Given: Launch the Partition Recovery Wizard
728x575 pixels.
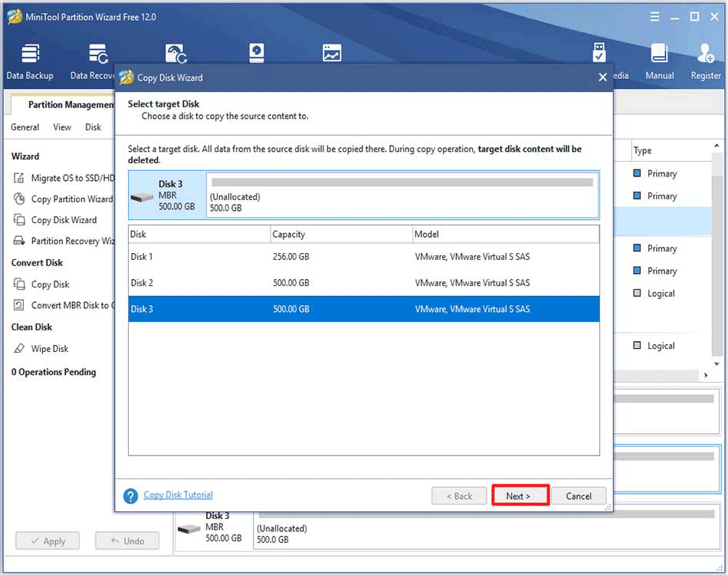Looking at the screenshot, I should (64, 241).
